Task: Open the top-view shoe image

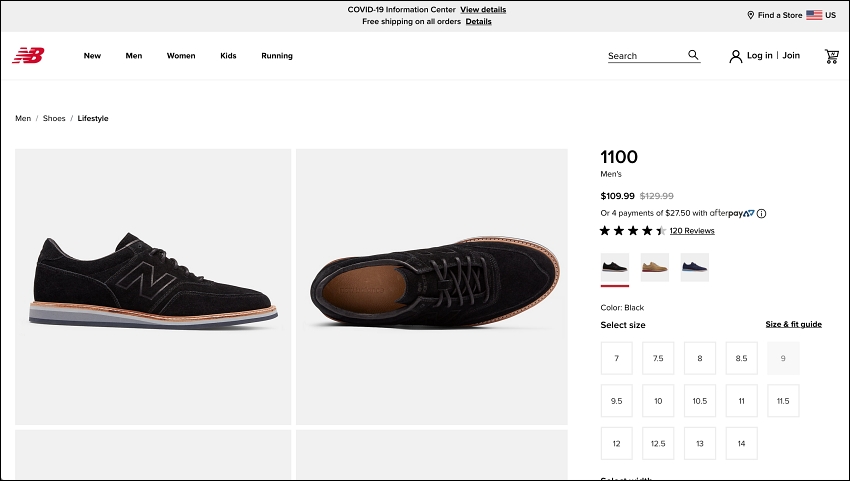Action: coord(432,287)
